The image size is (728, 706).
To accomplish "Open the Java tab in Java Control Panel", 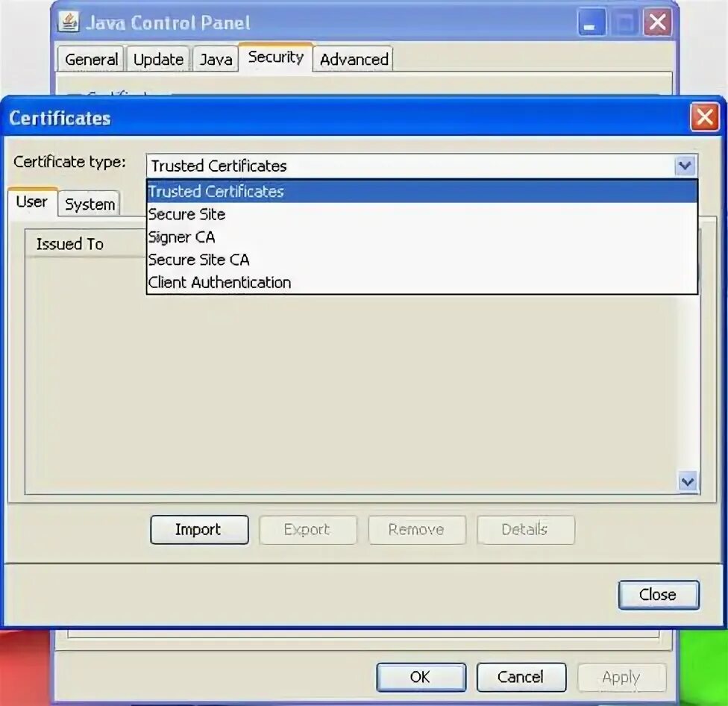I will point(216,59).
